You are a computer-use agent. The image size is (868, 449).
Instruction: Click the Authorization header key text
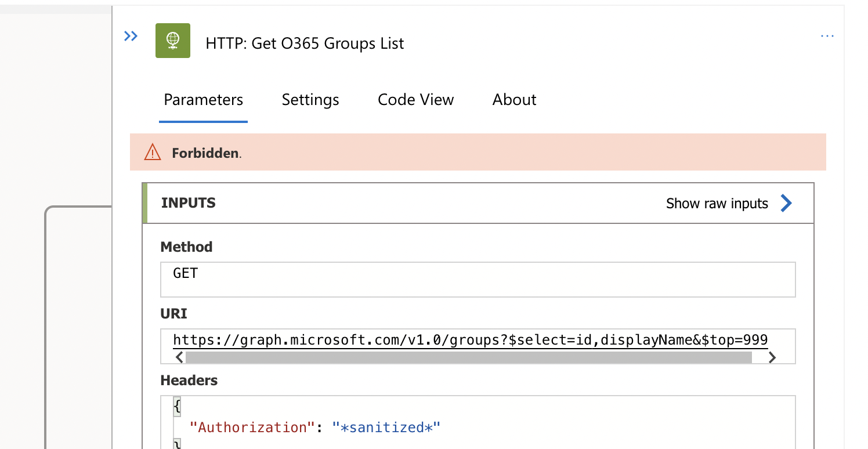point(252,428)
